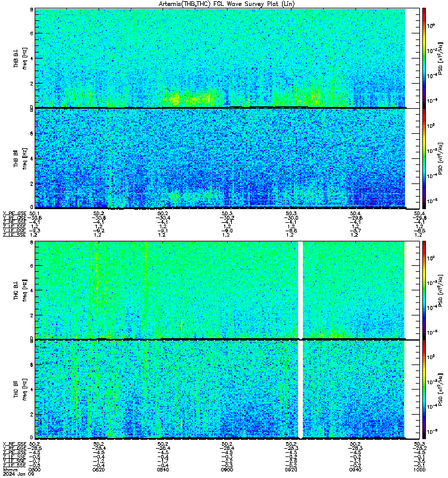This screenshot has height=478, width=448.
Task: Click the '0920' time tick label
Action: (291, 470)
